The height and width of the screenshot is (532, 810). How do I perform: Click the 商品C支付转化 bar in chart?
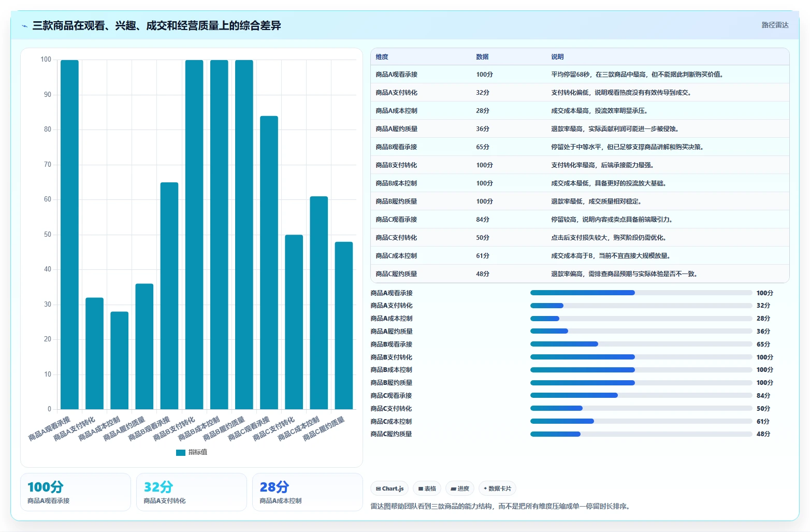tap(294, 322)
